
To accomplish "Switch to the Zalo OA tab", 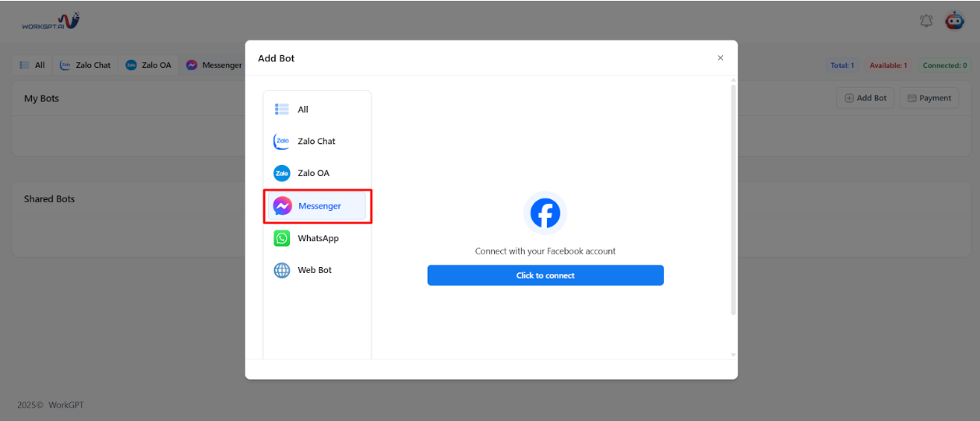I will 148,65.
